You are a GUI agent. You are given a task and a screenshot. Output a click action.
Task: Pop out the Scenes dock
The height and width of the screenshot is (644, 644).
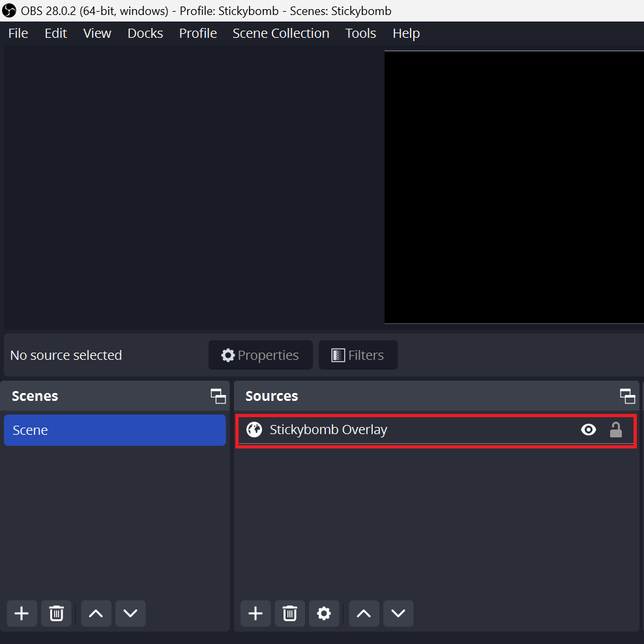point(218,396)
